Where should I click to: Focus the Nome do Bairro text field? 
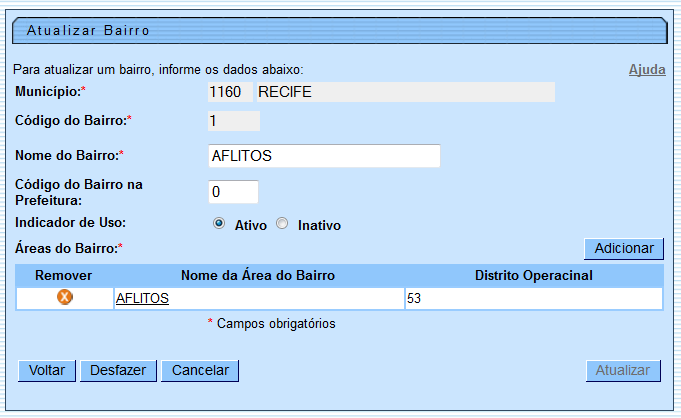[323, 156]
